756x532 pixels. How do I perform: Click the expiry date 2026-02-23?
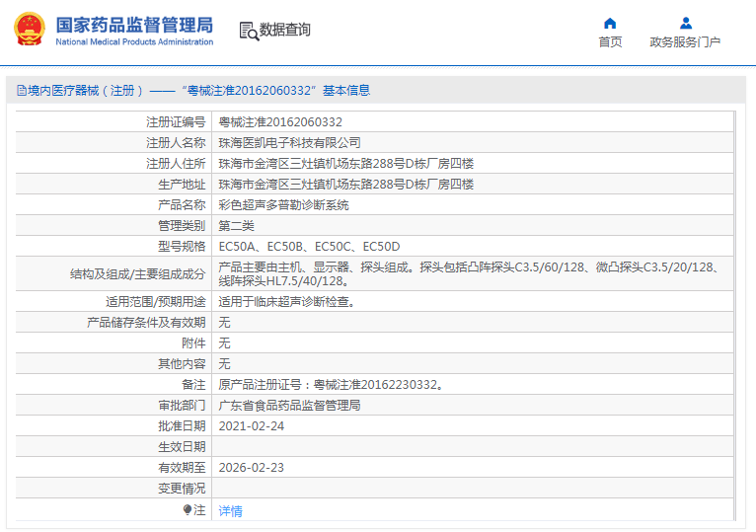pyautogui.click(x=251, y=468)
